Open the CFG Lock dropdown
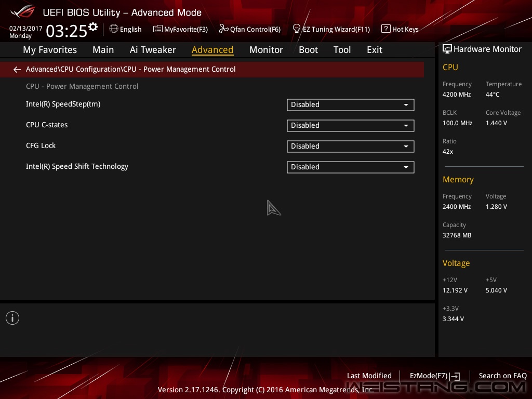Screen dimensions: 532x399 pyautogui.click(x=351, y=146)
